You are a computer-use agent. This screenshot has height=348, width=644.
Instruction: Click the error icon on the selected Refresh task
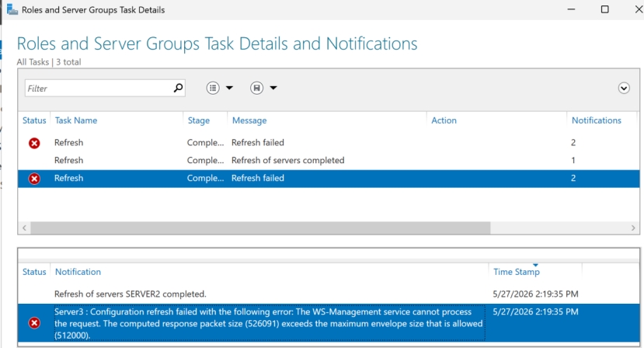(x=34, y=179)
